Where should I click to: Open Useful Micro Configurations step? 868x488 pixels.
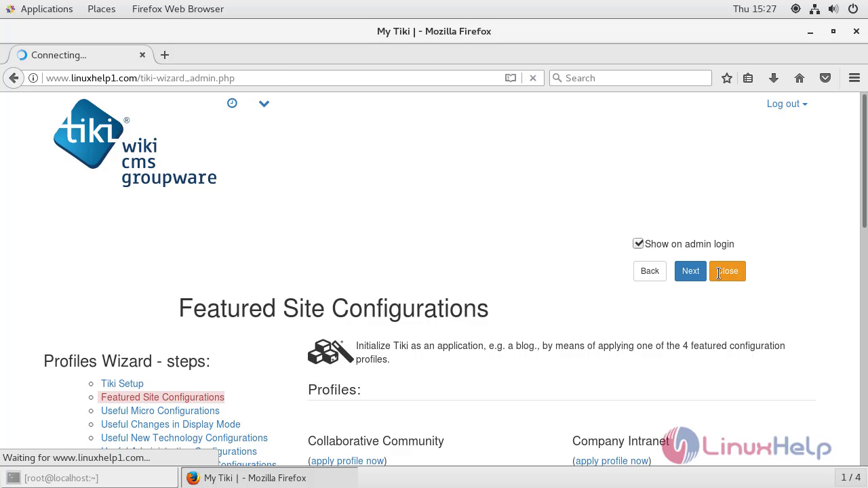[160, 411]
